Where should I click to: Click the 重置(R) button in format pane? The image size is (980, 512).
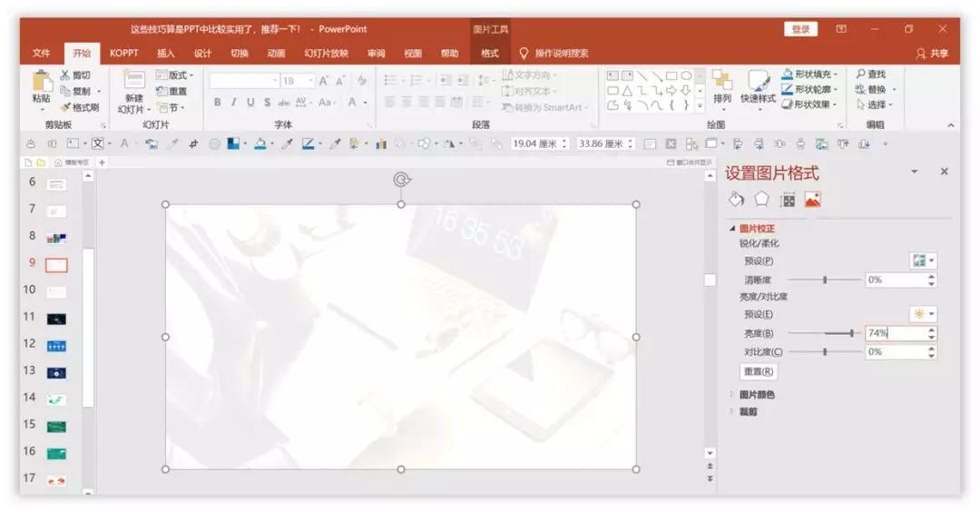758,371
